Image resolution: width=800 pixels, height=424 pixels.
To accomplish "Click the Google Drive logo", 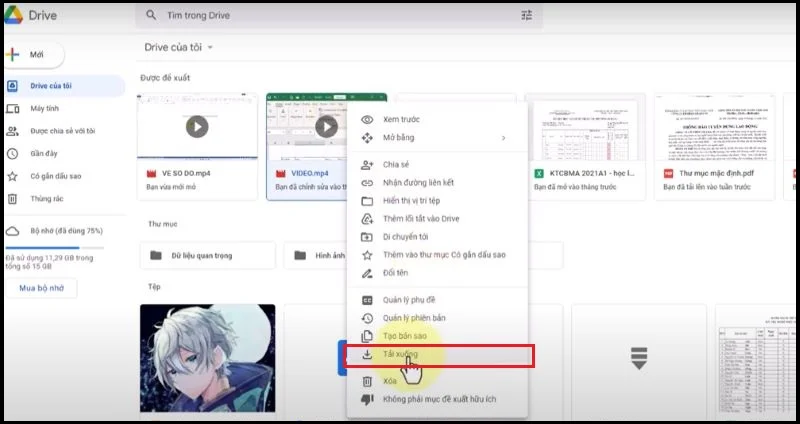I will (x=13, y=15).
